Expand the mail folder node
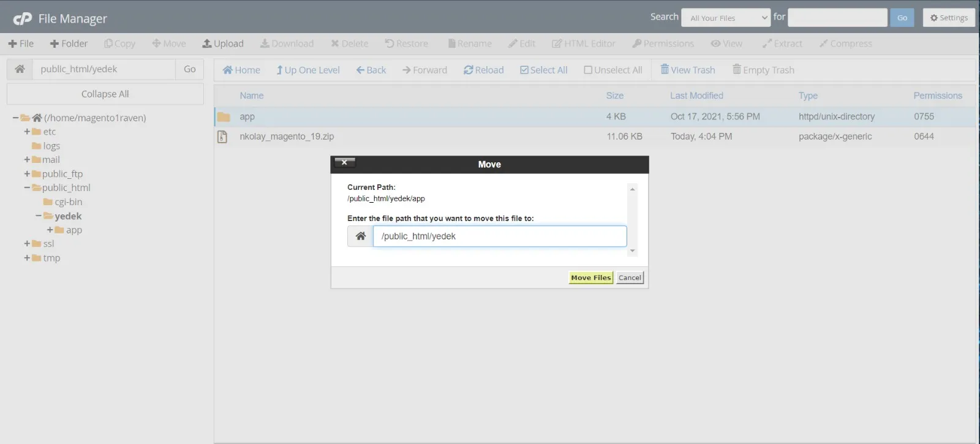 coord(27,160)
